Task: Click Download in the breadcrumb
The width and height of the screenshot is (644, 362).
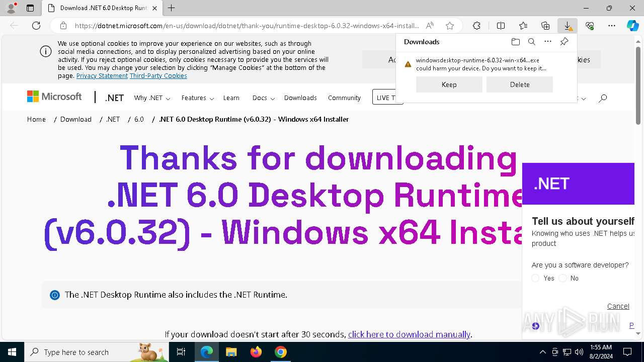Action: coord(76,119)
